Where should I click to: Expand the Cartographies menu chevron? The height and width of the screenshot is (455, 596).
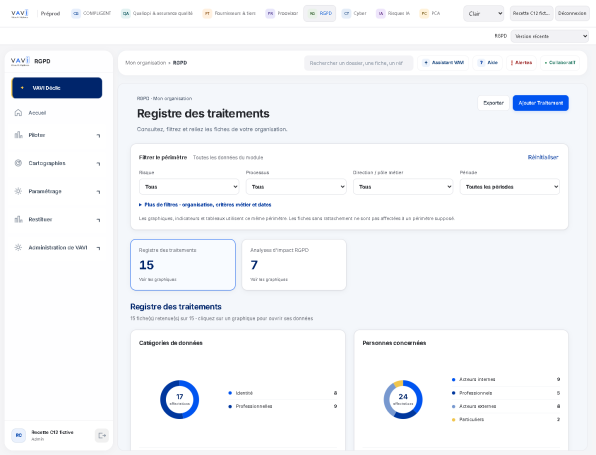(98, 163)
